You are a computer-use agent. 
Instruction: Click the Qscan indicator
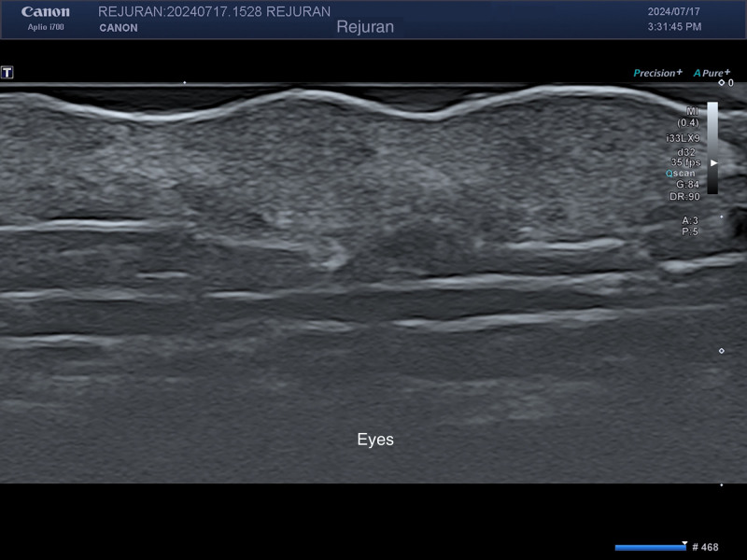[681, 174]
